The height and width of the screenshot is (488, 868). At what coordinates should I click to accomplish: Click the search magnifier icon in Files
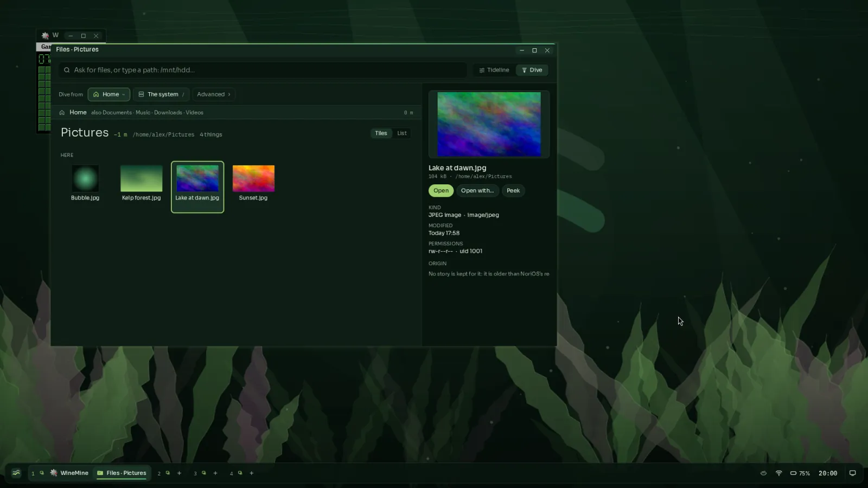click(x=67, y=70)
